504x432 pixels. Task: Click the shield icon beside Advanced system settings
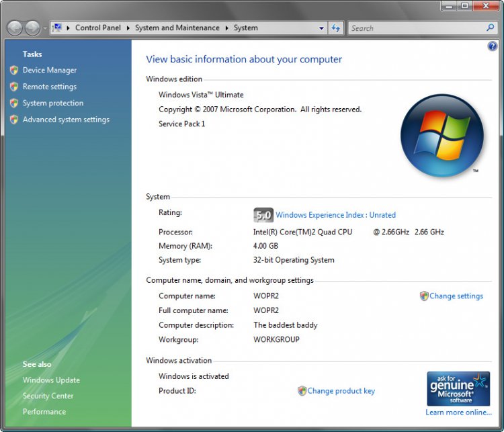tap(14, 120)
